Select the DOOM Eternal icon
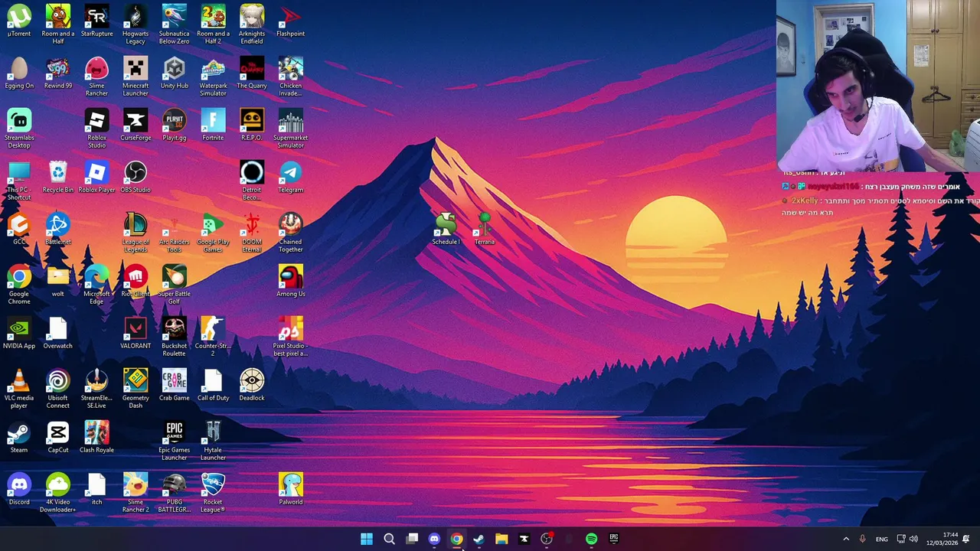Viewport: 980px width, 551px height. (x=252, y=233)
